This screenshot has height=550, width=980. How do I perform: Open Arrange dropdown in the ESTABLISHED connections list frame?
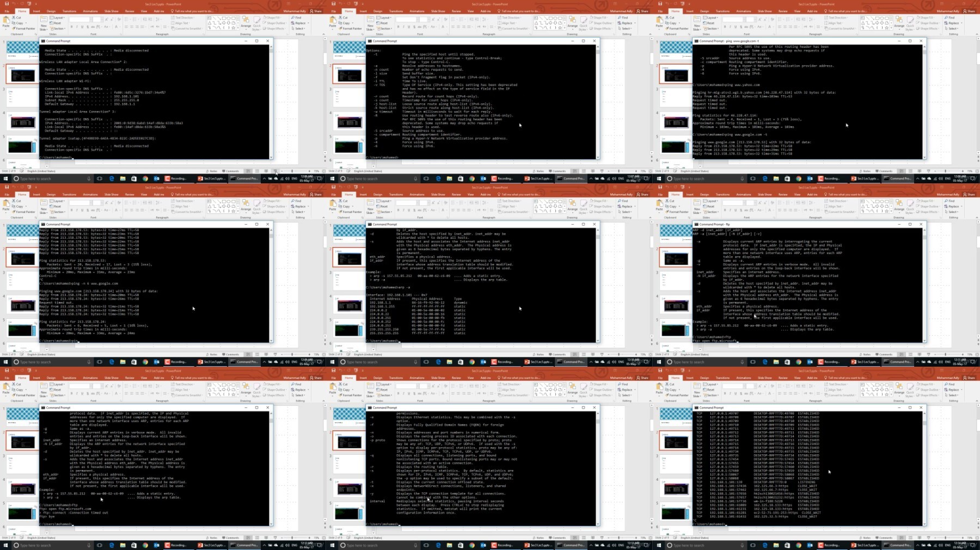899,390
